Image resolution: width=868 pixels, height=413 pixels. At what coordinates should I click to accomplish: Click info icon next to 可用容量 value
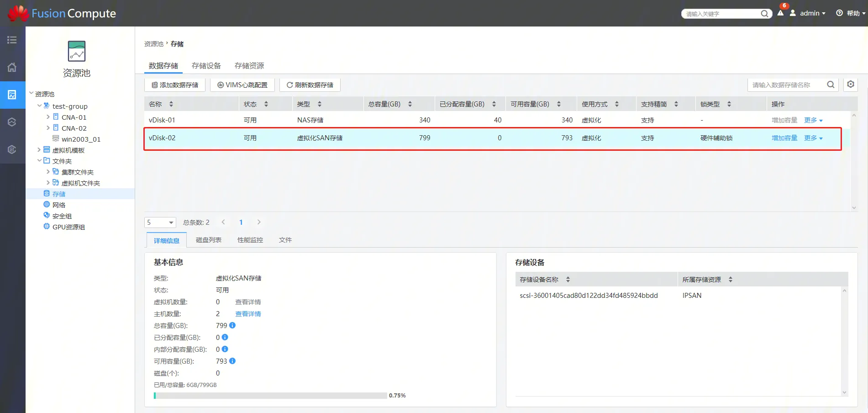pos(232,361)
